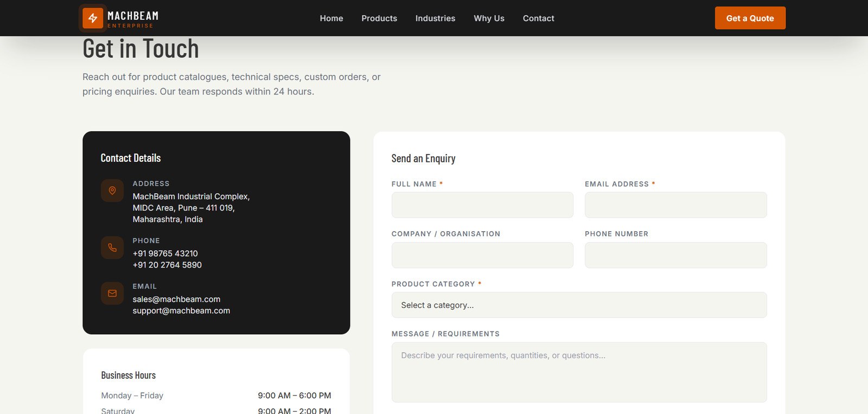868x414 pixels.
Task: Click the Business Hours heading
Action: tap(129, 375)
